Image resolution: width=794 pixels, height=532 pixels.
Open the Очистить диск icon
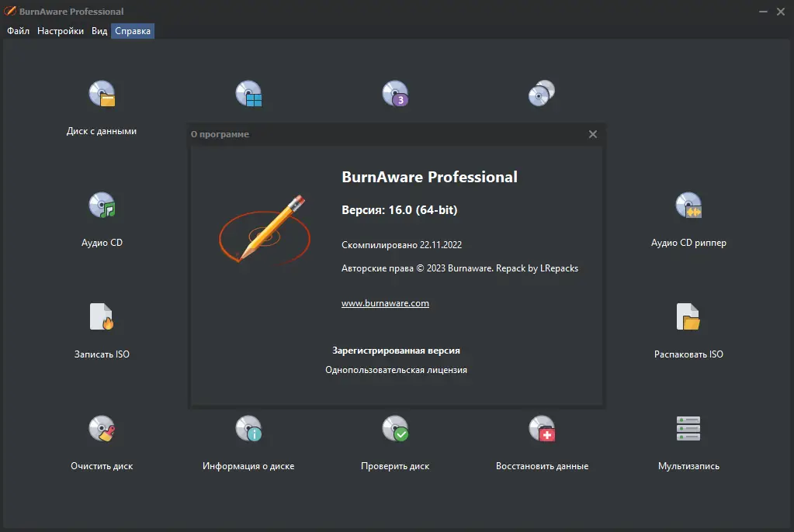coord(102,428)
